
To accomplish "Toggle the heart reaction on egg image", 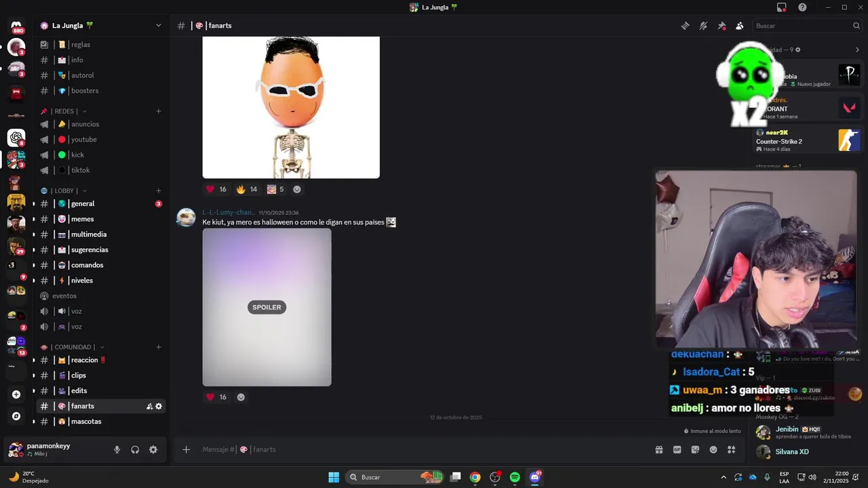I will 216,189.
